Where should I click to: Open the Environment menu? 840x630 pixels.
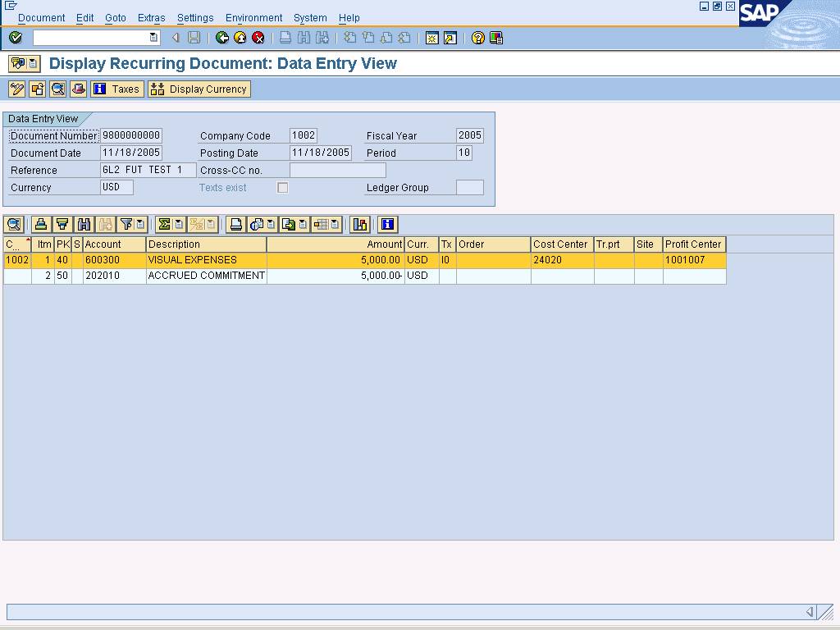pos(253,18)
